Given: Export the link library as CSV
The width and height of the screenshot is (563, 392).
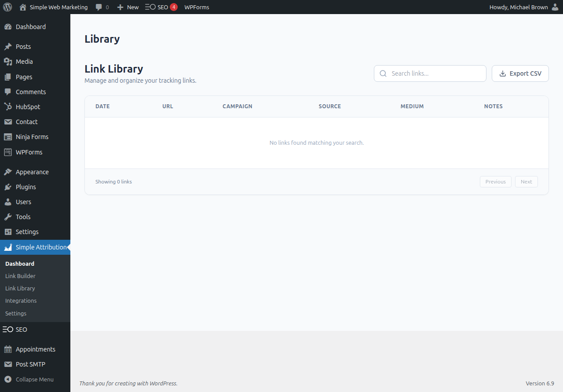Looking at the screenshot, I should [520, 73].
